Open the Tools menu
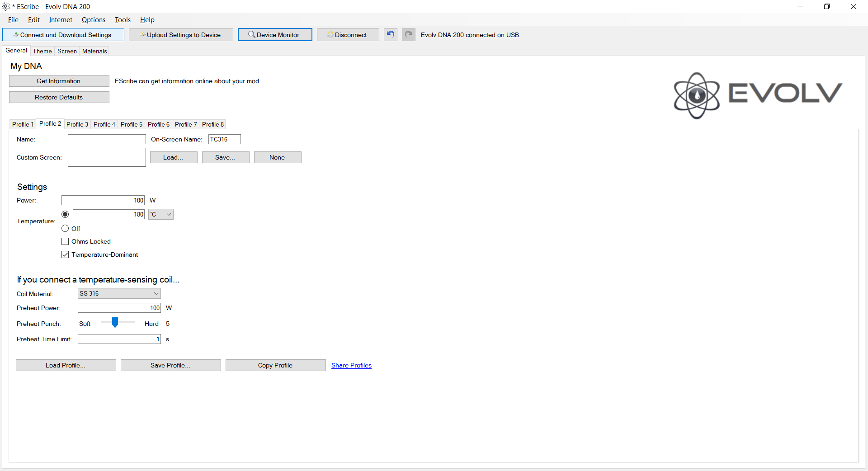This screenshot has width=868, height=471. click(123, 20)
